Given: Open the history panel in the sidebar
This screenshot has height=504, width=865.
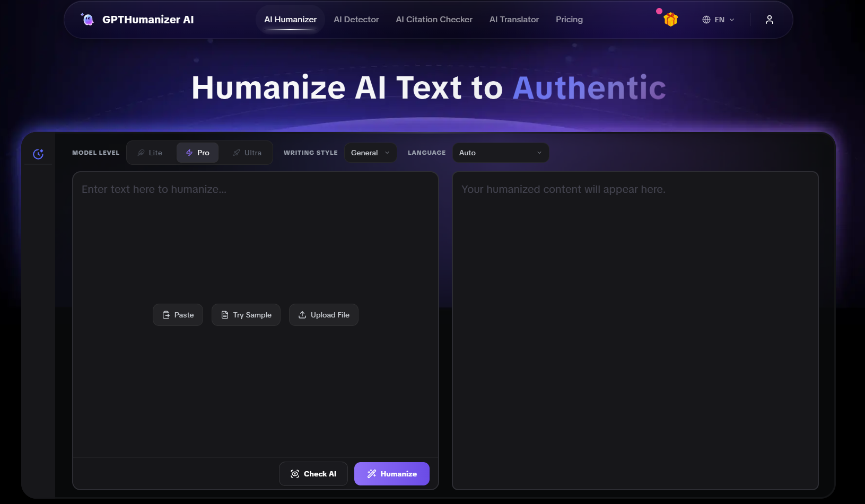Looking at the screenshot, I should tap(38, 153).
